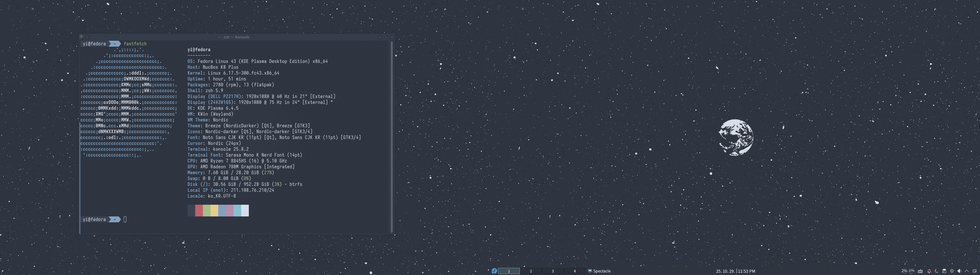Toggle the Konsole pin on all desktops button
Screen dimensions: 980x275
tap(88, 37)
